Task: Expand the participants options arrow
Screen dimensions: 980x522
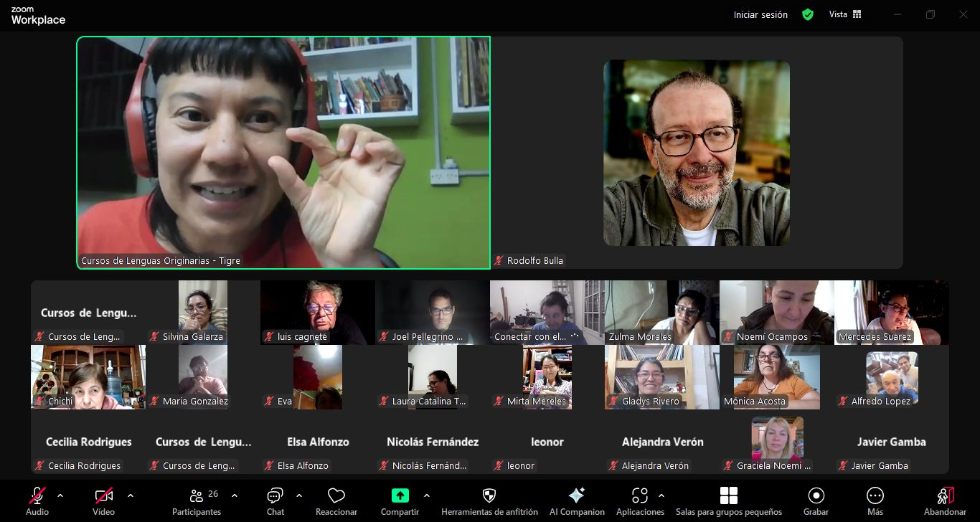Action: pos(235,495)
